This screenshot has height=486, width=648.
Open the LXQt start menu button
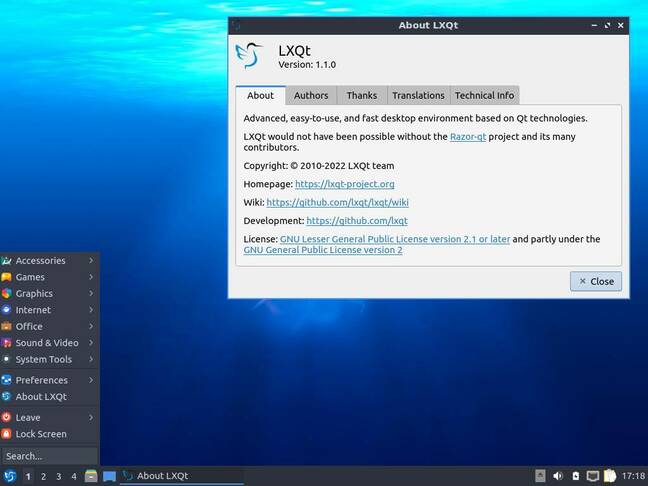[9, 476]
